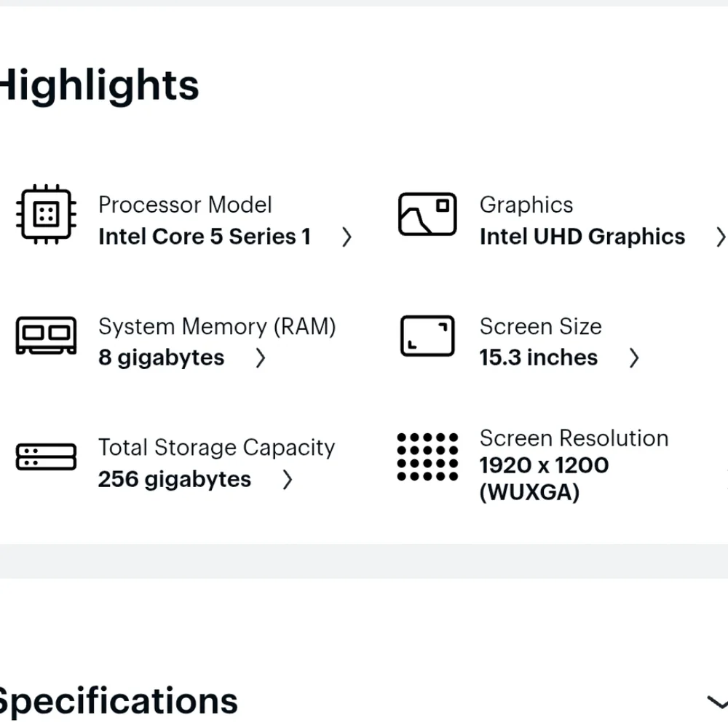Open the 256 gigabytes storage chevron

pos(288,480)
